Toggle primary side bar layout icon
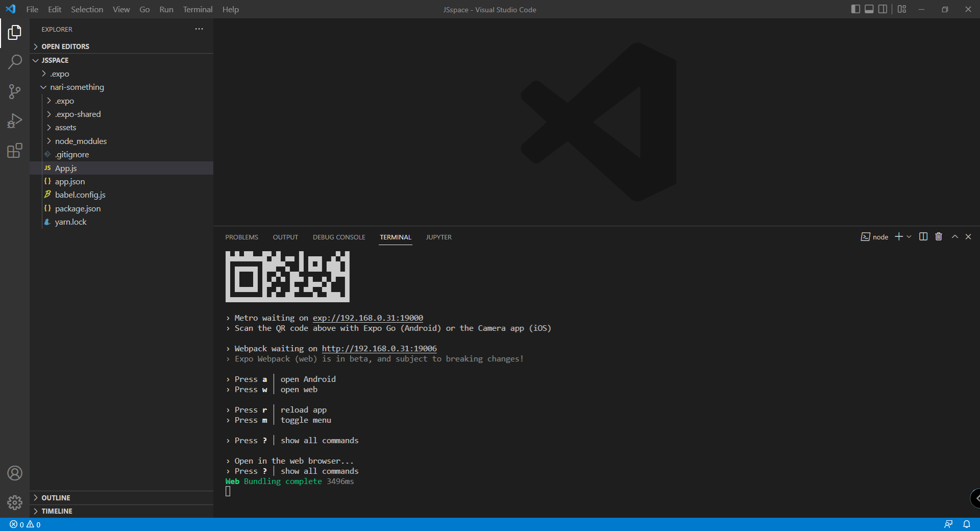The width and height of the screenshot is (980, 531). click(855, 9)
